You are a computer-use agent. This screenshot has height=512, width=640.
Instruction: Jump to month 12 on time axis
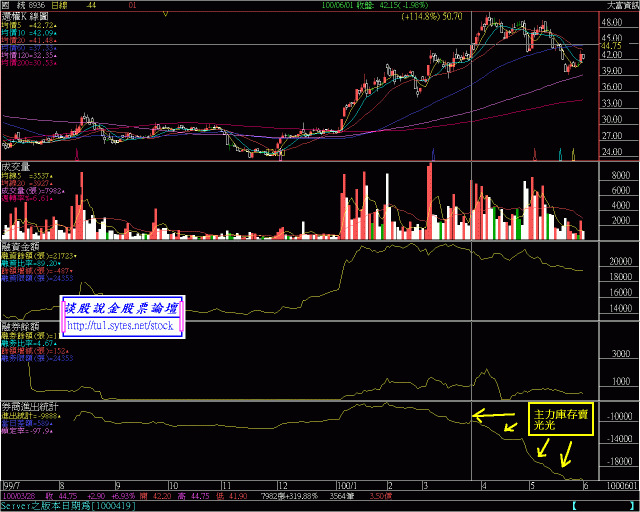coord(283,485)
